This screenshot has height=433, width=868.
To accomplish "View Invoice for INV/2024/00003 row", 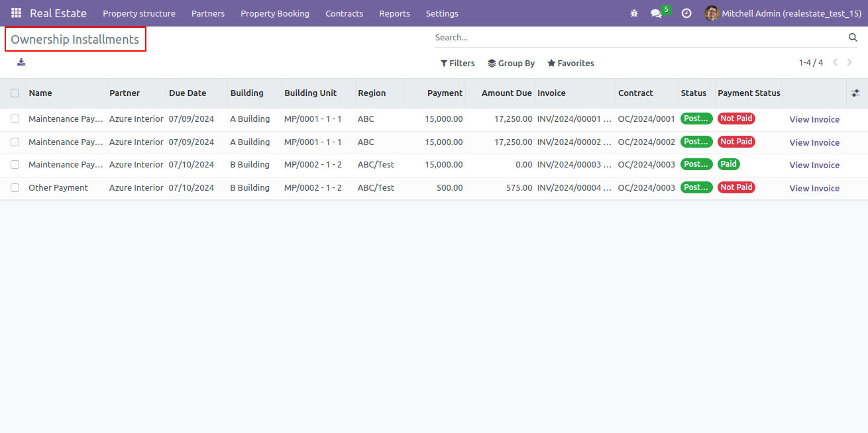I will click(x=814, y=166).
